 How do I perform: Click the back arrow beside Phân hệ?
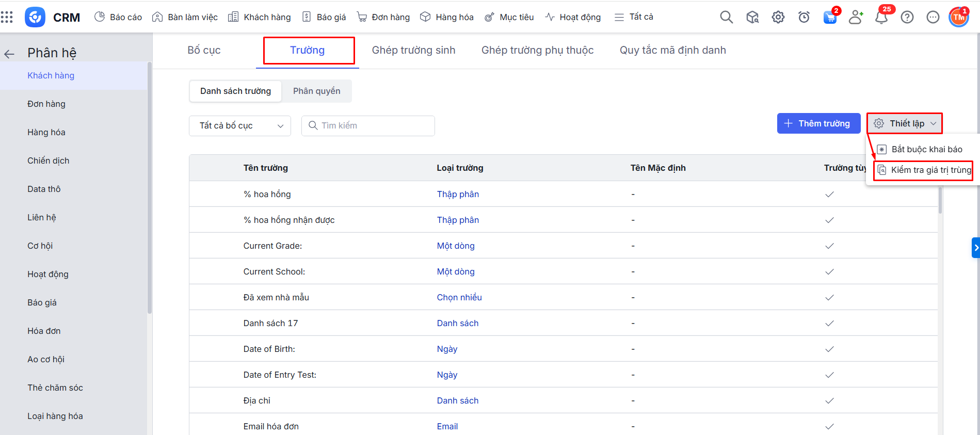click(9, 54)
